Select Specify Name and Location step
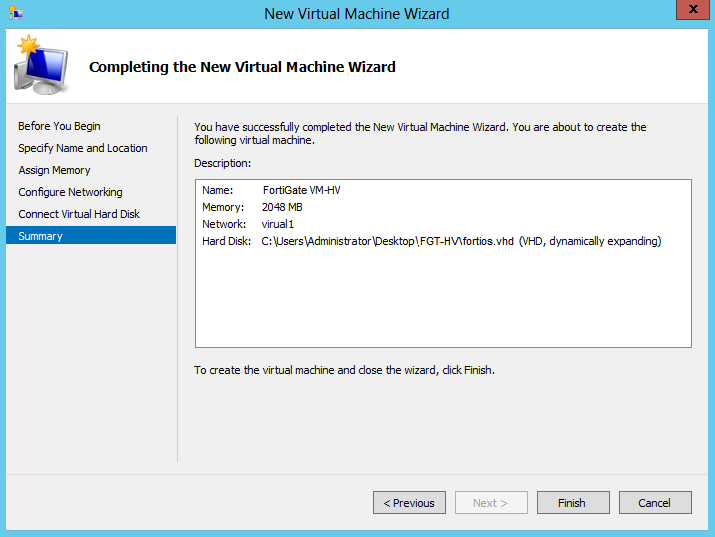This screenshot has height=537, width=715. [x=83, y=148]
